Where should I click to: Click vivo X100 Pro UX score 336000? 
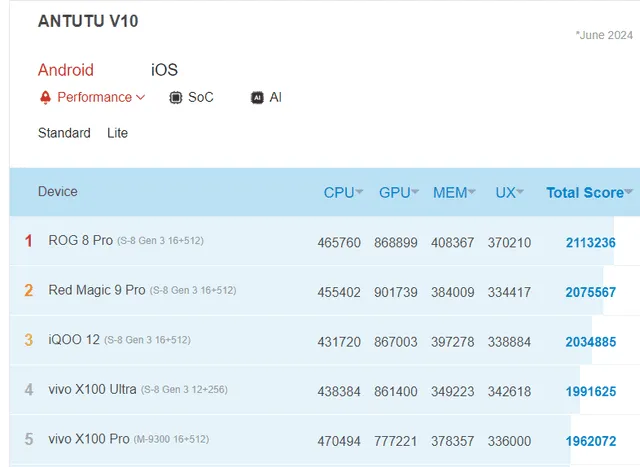point(509,441)
